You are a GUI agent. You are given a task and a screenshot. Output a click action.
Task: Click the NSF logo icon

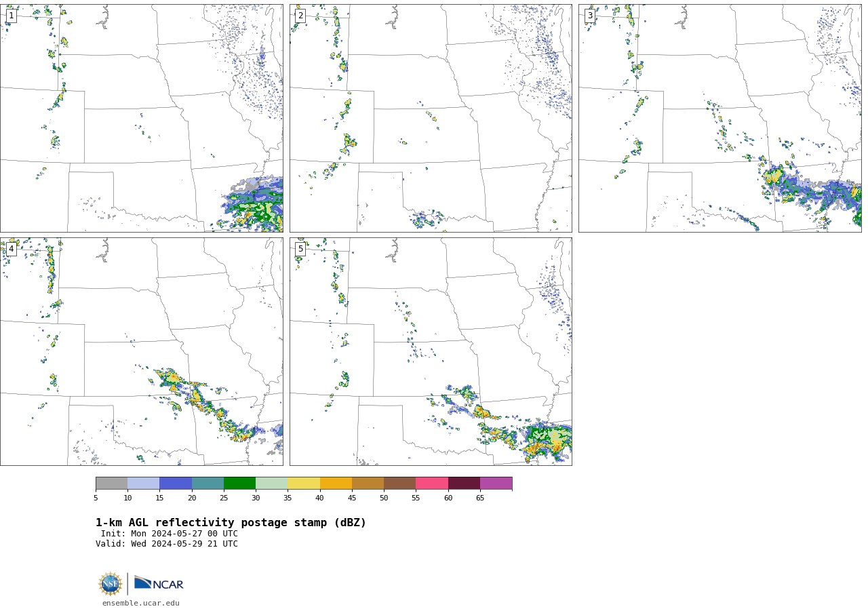[x=111, y=584]
